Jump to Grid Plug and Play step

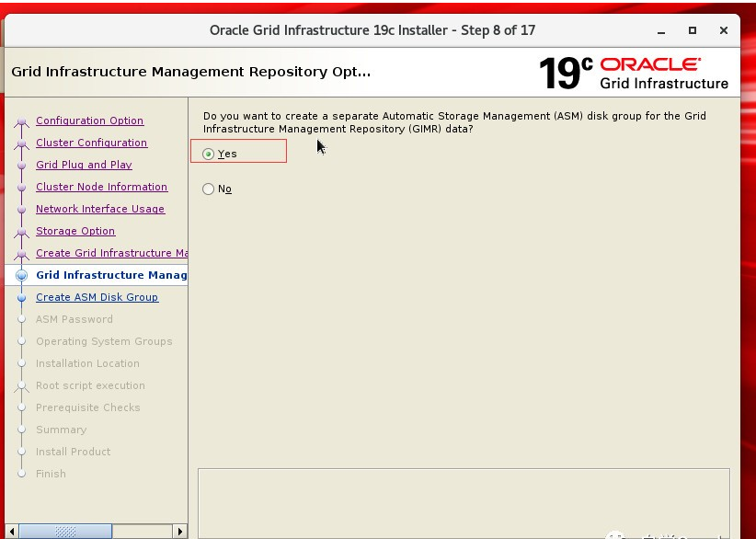pyautogui.click(x=84, y=165)
